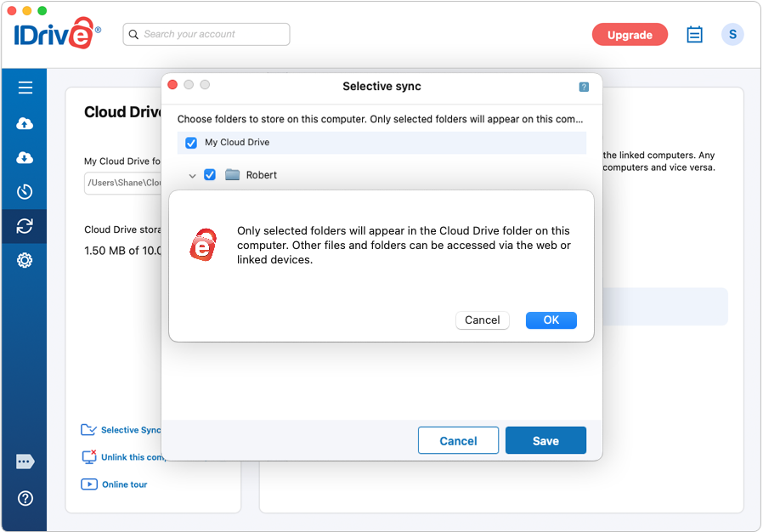This screenshot has height=532, width=763.
Task: Click the Unlink this computer link
Action: click(x=133, y=457)
